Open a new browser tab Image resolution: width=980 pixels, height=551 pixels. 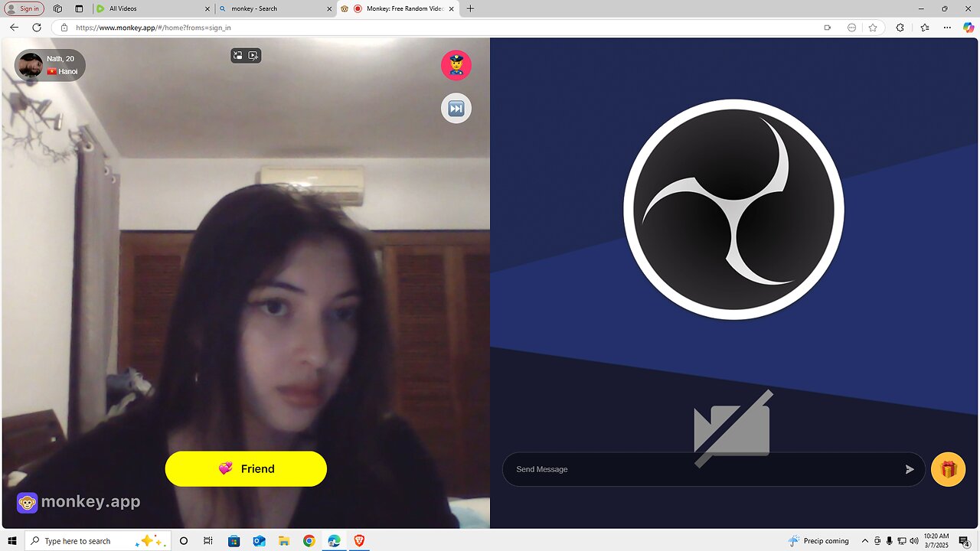[470, 8]
